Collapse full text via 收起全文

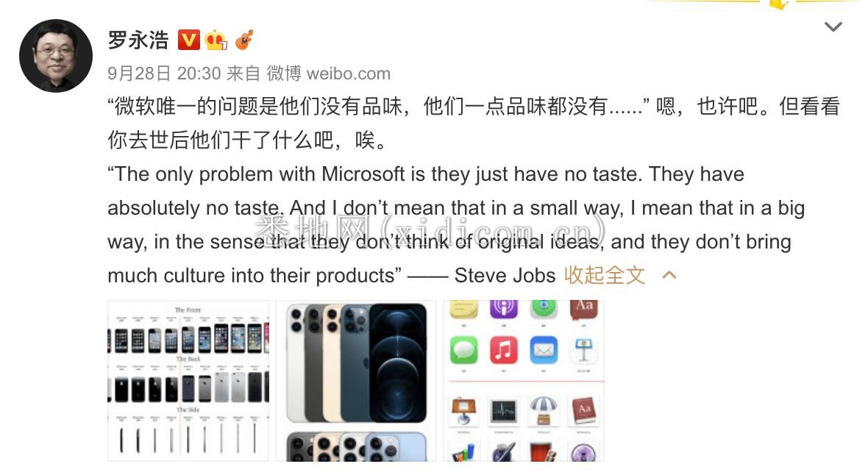point(605,275)
